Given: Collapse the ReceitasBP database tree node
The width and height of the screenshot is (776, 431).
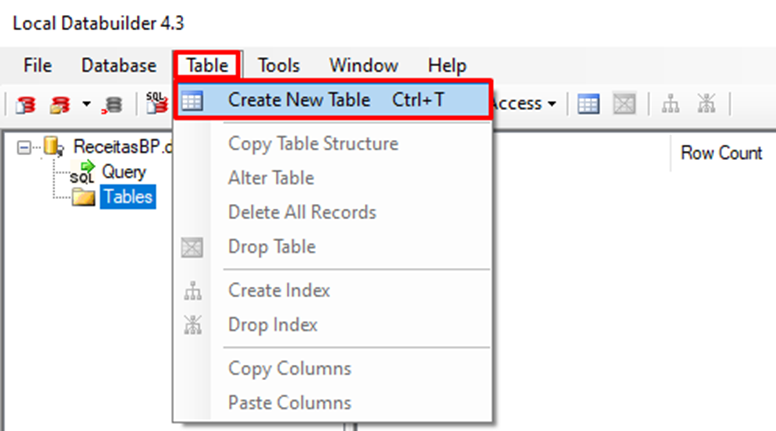Looking at the screenshot, I should [23, 148].
